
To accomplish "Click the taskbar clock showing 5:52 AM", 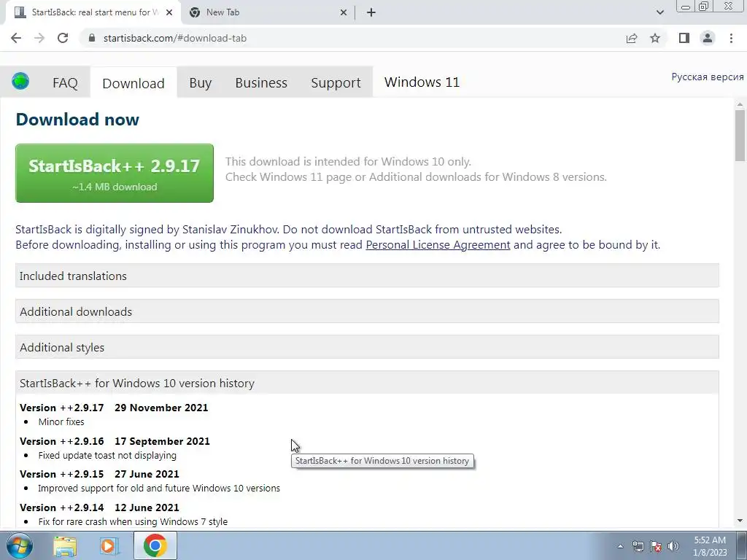I will [x=710, y=546].
